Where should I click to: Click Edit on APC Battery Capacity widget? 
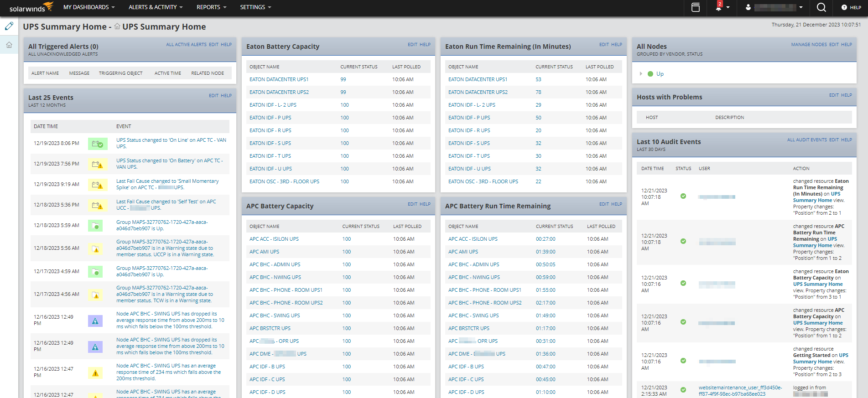click(x=412, y=204)
